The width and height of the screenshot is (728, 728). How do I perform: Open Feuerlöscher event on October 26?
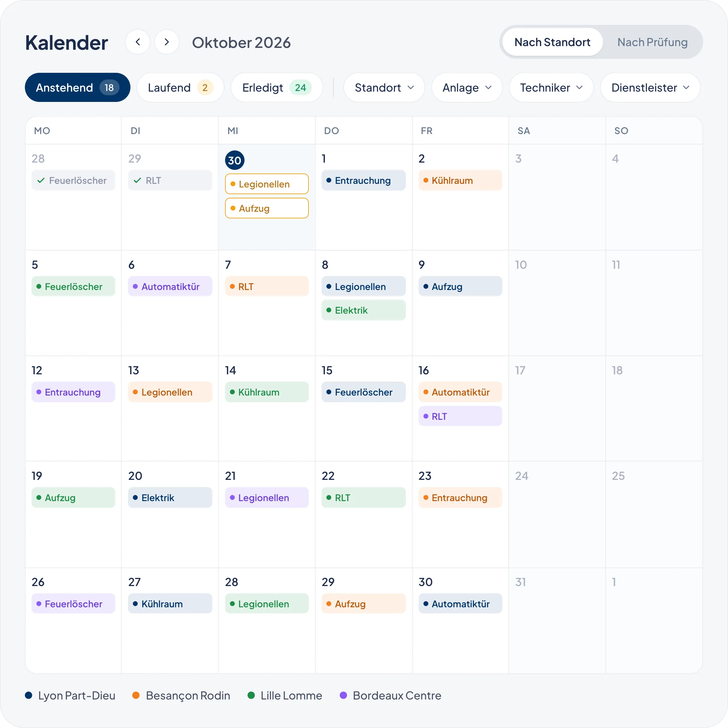point(73,604)
